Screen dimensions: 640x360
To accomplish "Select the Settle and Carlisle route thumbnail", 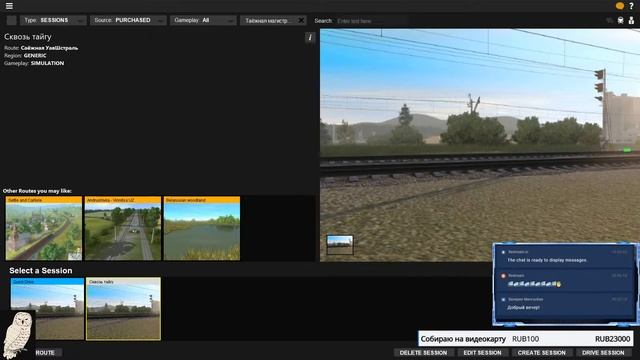I will (x=44, y=228).
